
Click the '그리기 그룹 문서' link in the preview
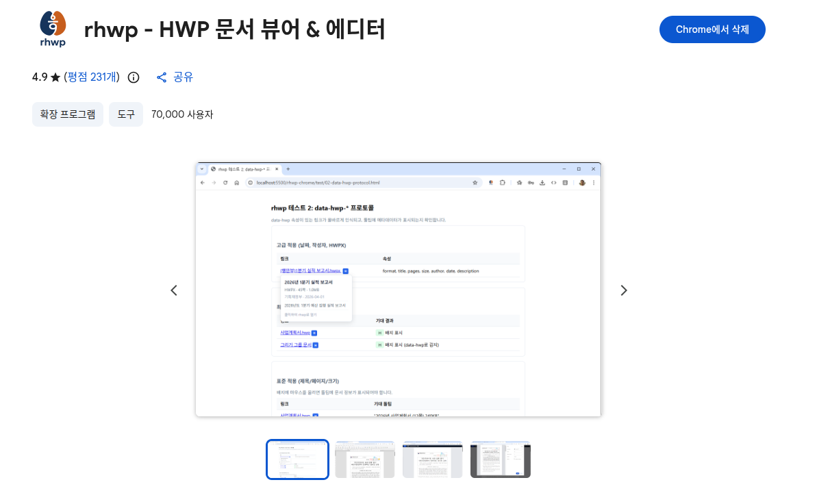(296, 344)
